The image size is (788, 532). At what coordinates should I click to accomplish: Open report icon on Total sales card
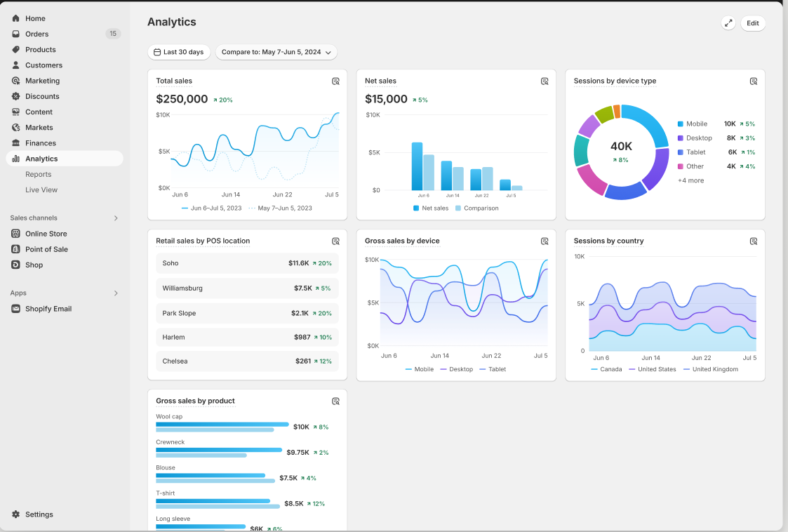335,81
